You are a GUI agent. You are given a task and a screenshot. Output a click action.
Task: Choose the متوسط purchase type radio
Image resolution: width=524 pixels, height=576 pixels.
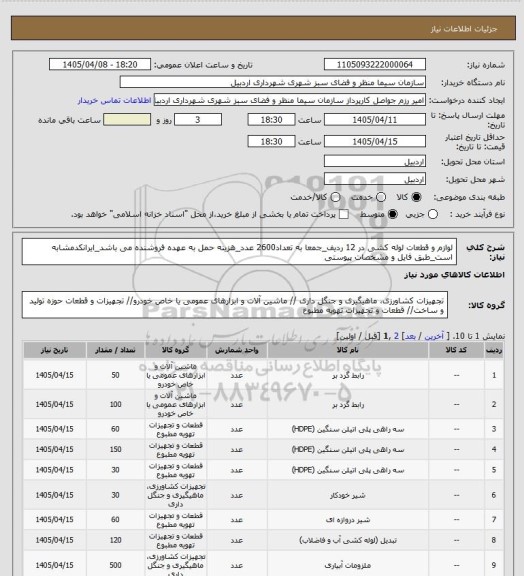[392, 214]
